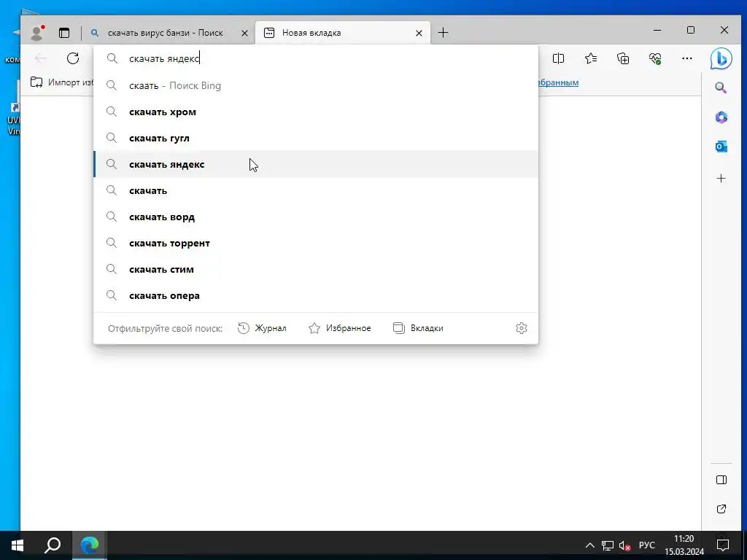Open the tab actions menu icon
Image resolution: width=747 pixels, height=560 pixels.
[64, 33]
